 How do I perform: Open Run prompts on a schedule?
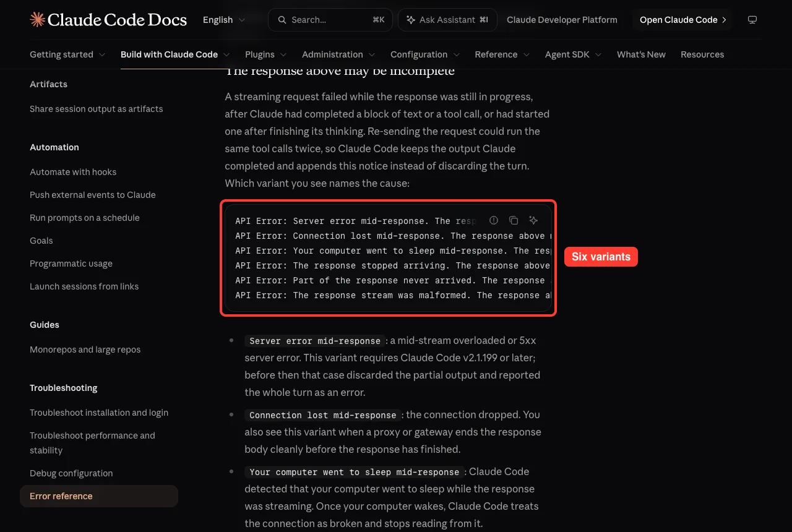click(85, 218)
